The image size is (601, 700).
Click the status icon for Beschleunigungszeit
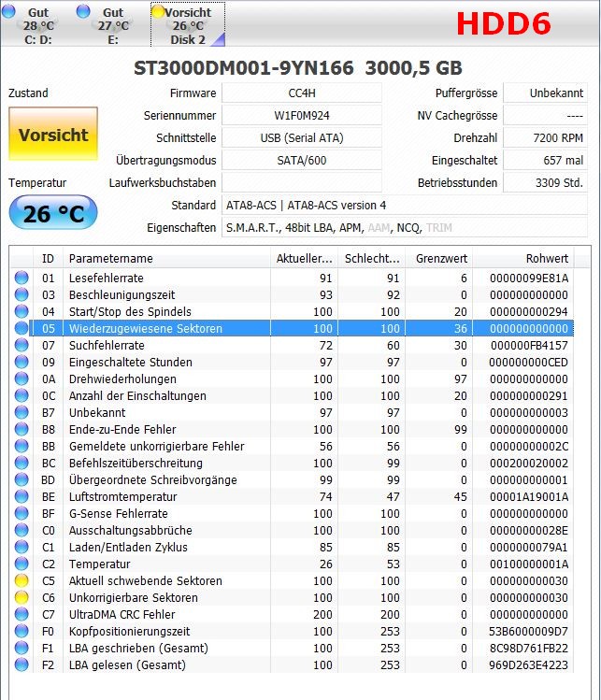21,294
